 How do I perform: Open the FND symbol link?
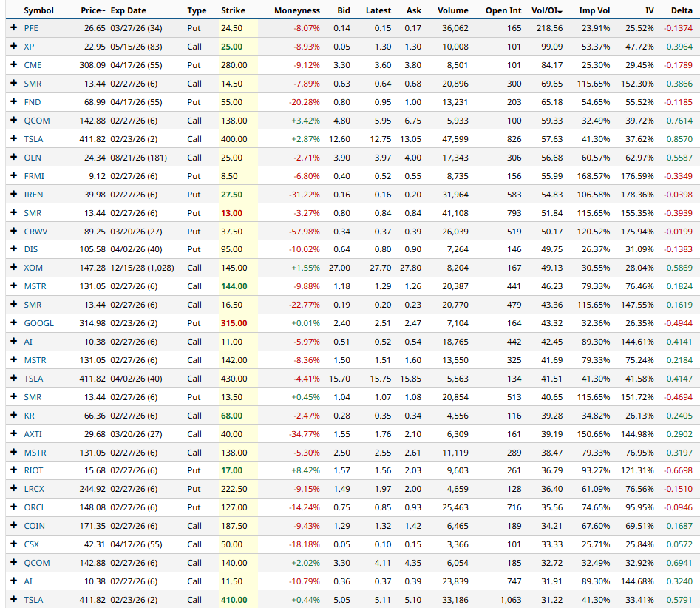tap(32, 102)
